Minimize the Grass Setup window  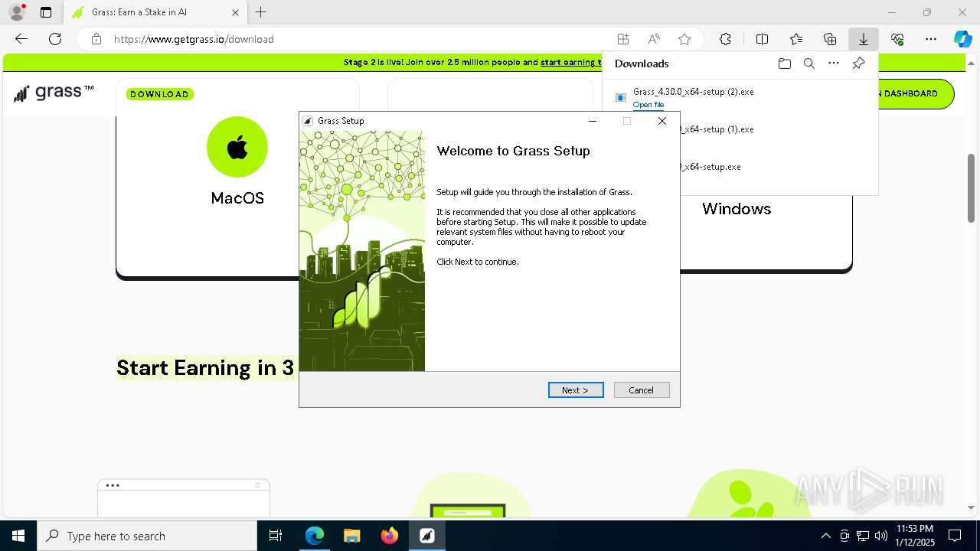click(592, 121)
